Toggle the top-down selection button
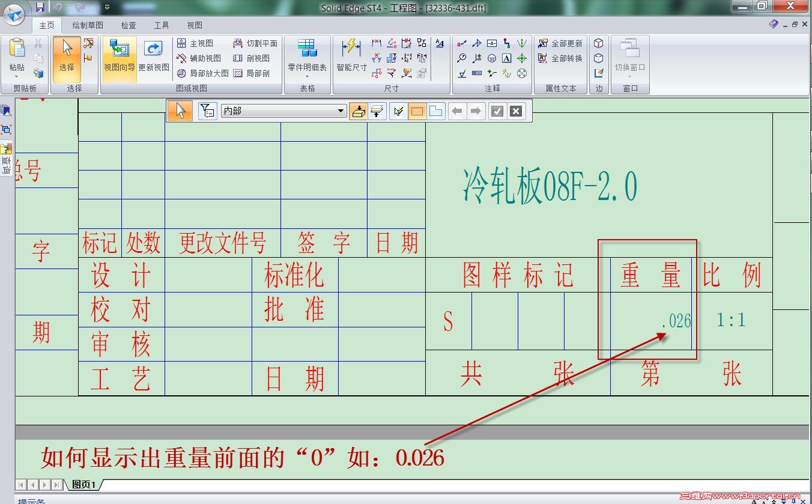 (x=377, y=111)
